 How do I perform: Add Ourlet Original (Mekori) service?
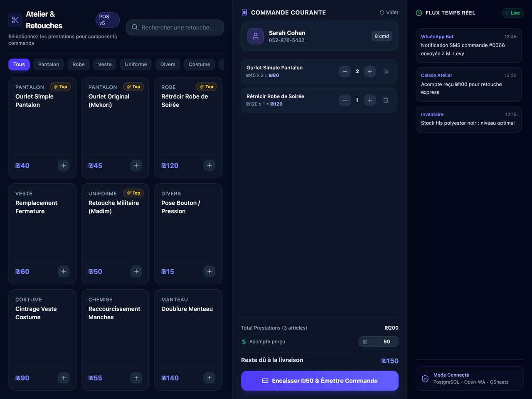pos(136,165)
